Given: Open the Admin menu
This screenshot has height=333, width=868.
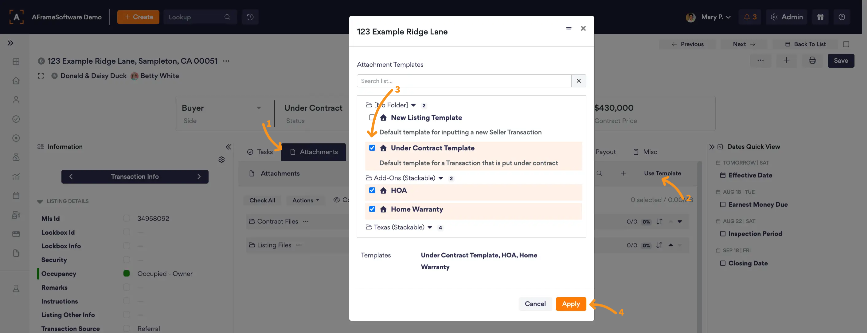Looking at the screenshot, I should (787, 17).
